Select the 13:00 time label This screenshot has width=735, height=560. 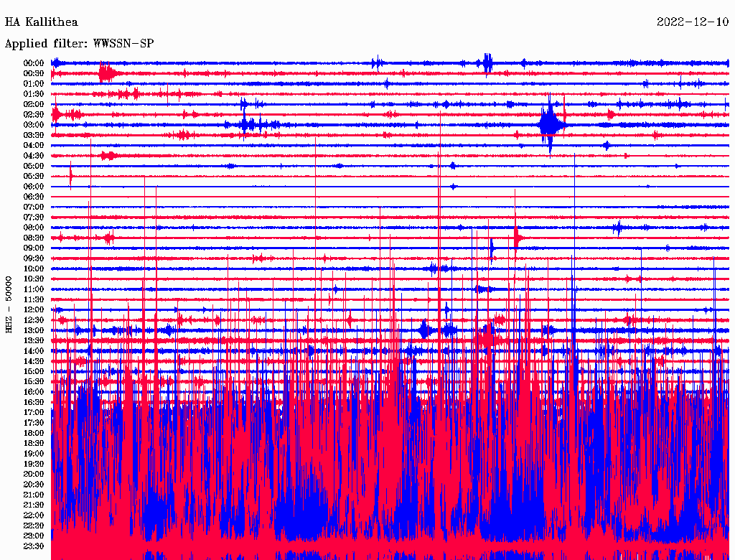pyautogui.click(x=34, y=330)
